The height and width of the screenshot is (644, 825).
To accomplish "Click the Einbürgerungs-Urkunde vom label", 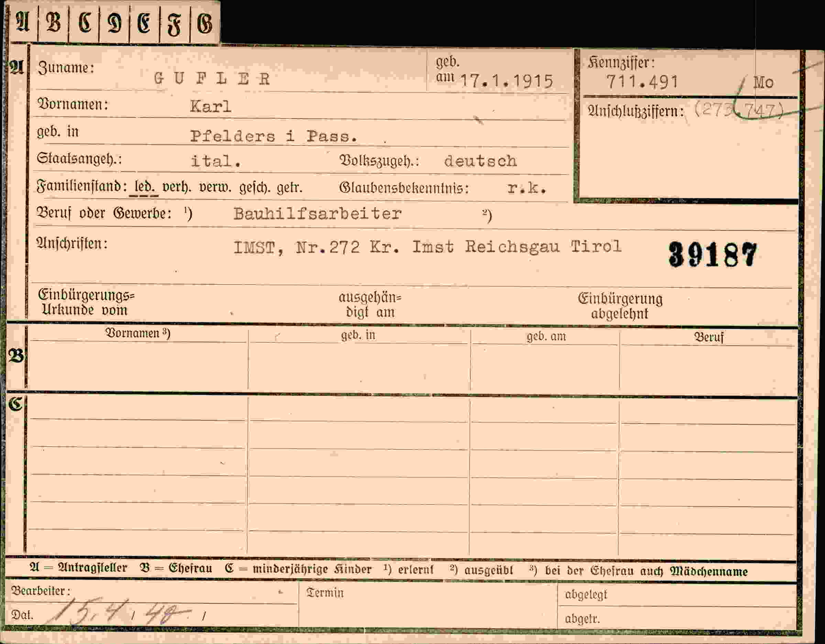I will tap(86, 303).
